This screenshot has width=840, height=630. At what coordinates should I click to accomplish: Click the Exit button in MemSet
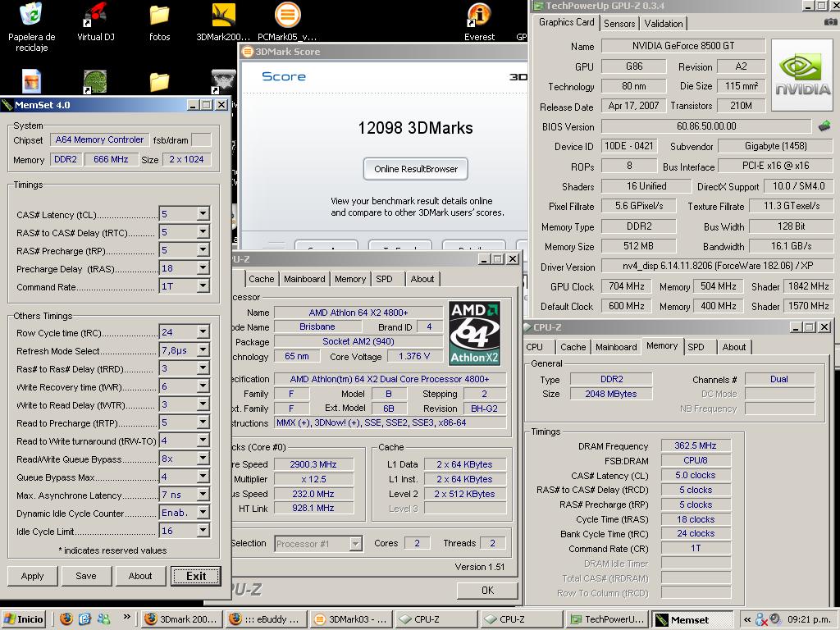(196, 576)
